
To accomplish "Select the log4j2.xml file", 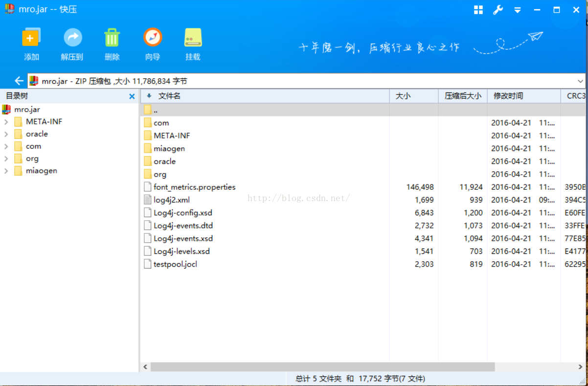I will click(363, 200).
